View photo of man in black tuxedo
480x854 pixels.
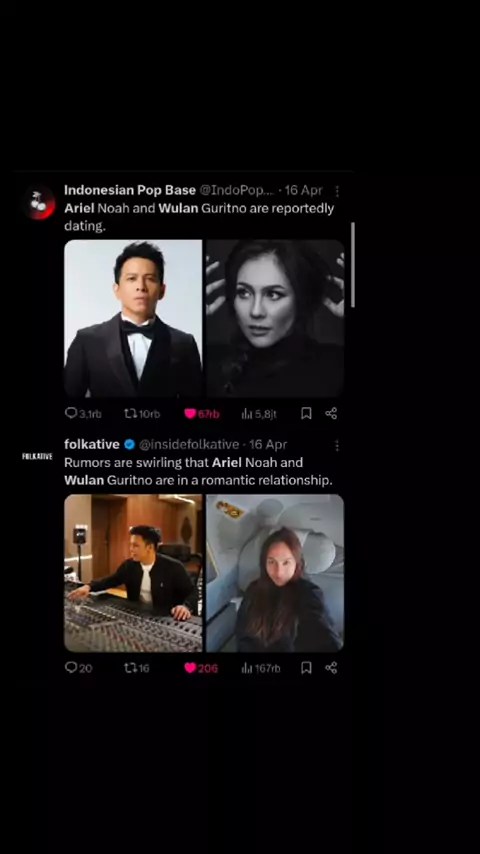click(x=133, y=319)
